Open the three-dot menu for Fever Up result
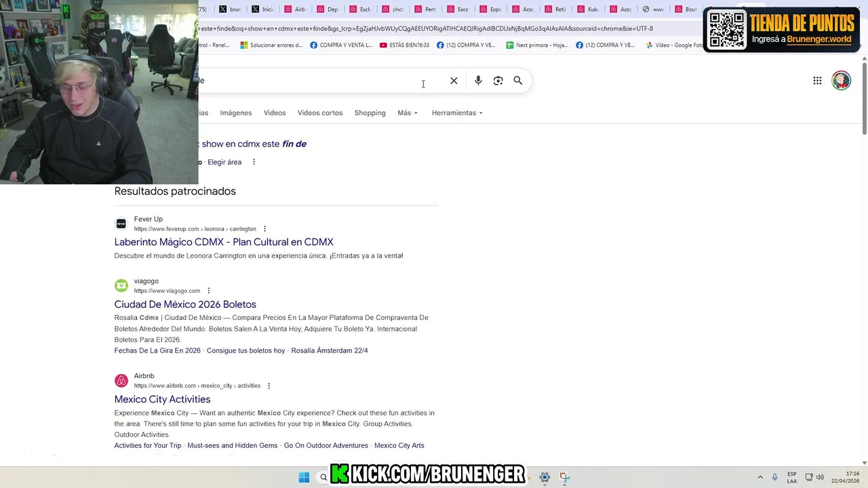 [x=264, y=229]
